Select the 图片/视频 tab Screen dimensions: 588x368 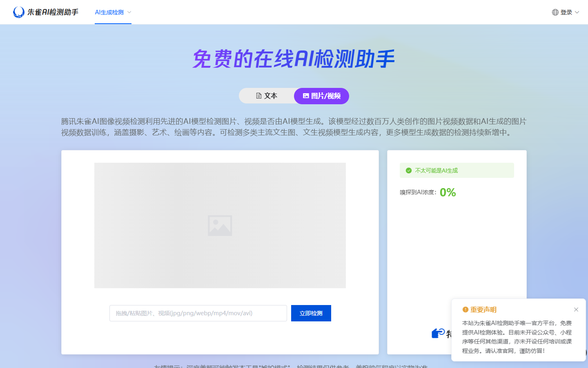321,96
